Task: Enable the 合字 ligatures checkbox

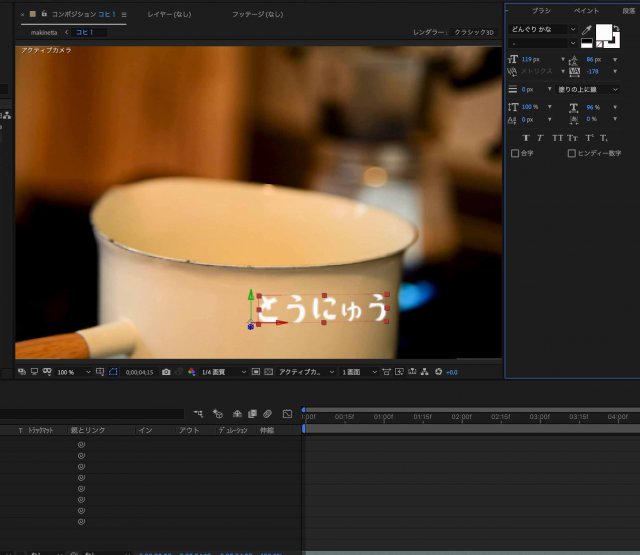Action: pyautogui.click(x=515, y=153)
